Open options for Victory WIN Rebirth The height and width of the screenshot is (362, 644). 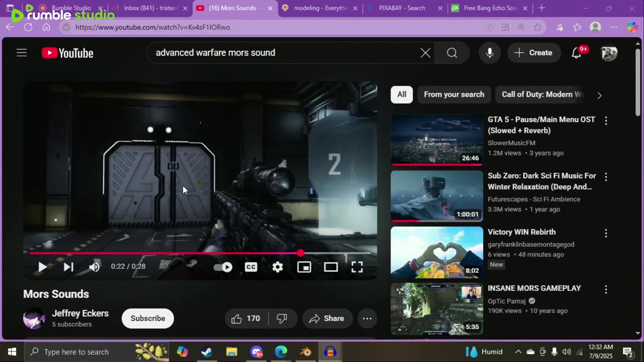pyautogui.click(x=606, y=233)
